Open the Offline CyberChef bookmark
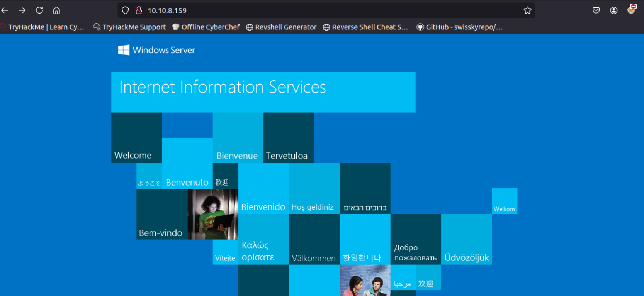644x296 pixels. click(206, 27)
